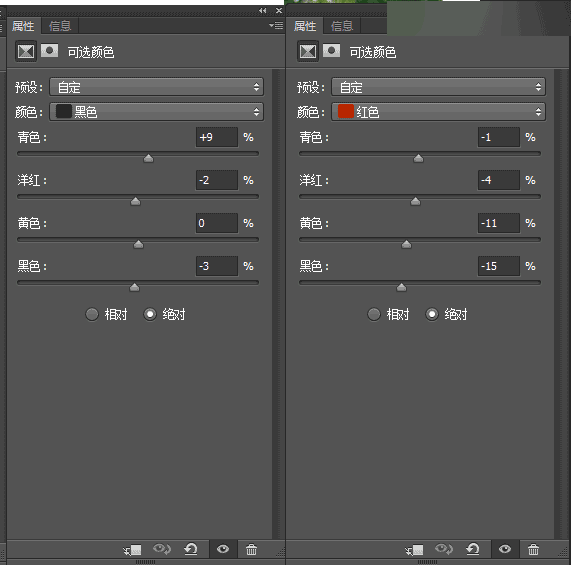Screen dimensions: 571x565
Task: Click 青色 value field showing +9
Action: (x=217, y=137)
